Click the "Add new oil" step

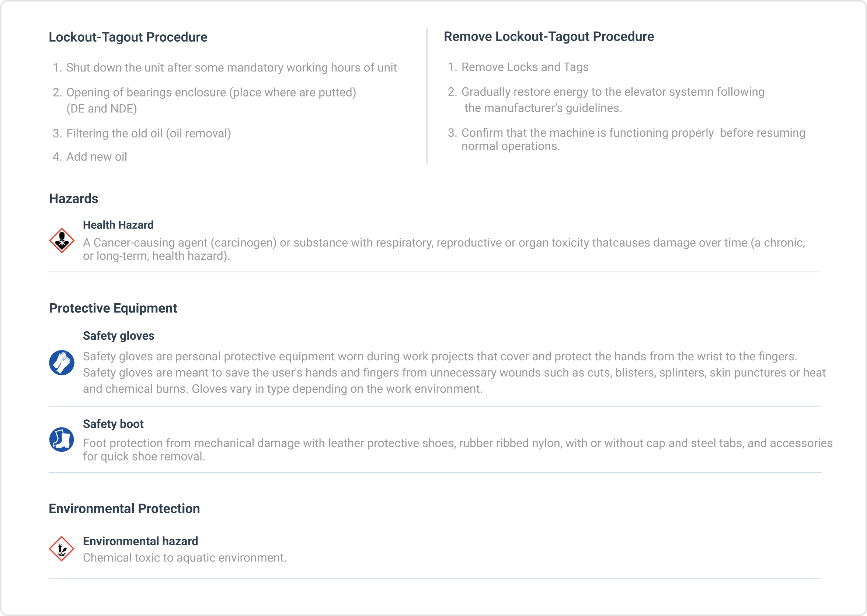point(96,157)
